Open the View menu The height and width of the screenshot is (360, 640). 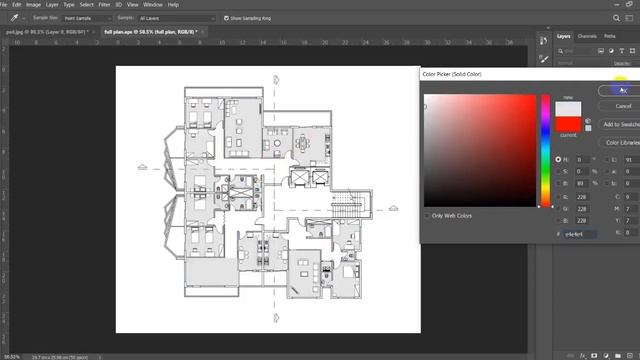[132, 4]
